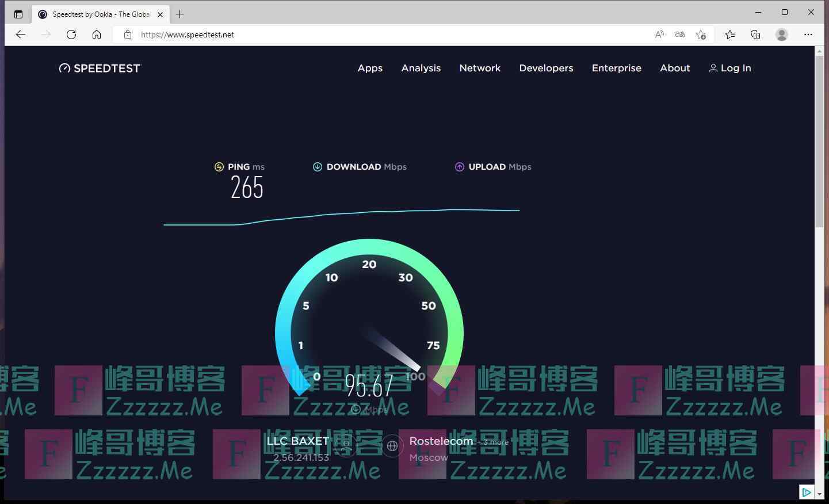Open Read Aloud icon in address bar

pos(659,35)
